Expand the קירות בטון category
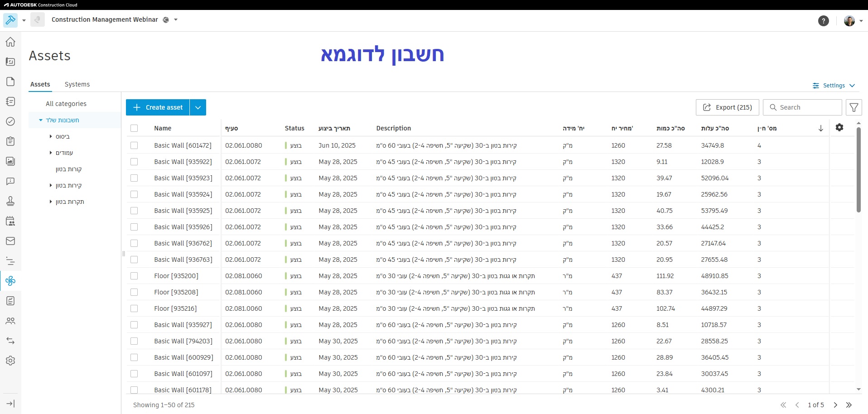The height and width of the screenshot is (414, 868). pyautogui.click(x=51, y=185)
